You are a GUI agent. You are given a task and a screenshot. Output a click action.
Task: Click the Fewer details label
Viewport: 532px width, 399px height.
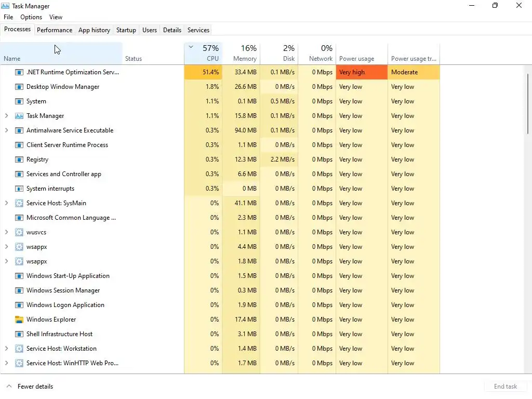pos(35,387)
